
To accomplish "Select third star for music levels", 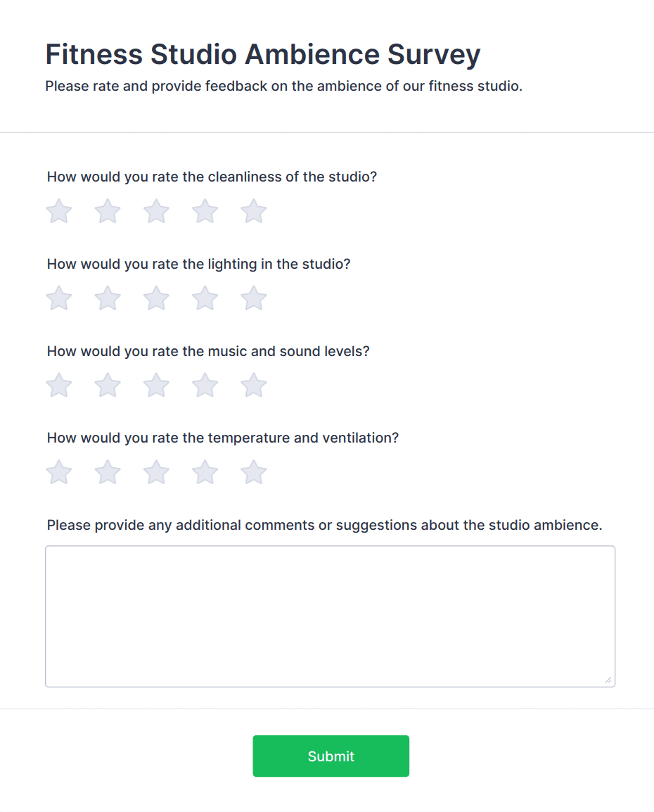I will coord(156,386).
